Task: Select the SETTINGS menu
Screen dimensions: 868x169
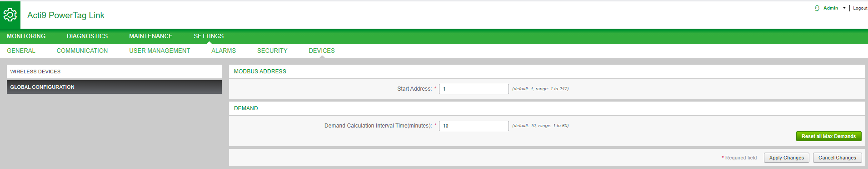Action: pos(209,36)
